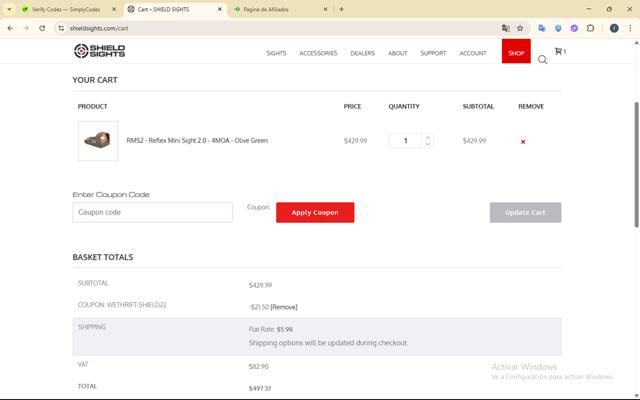Close the Pagina de Afiliados tab
640x400 pixels.
(325, 9)
